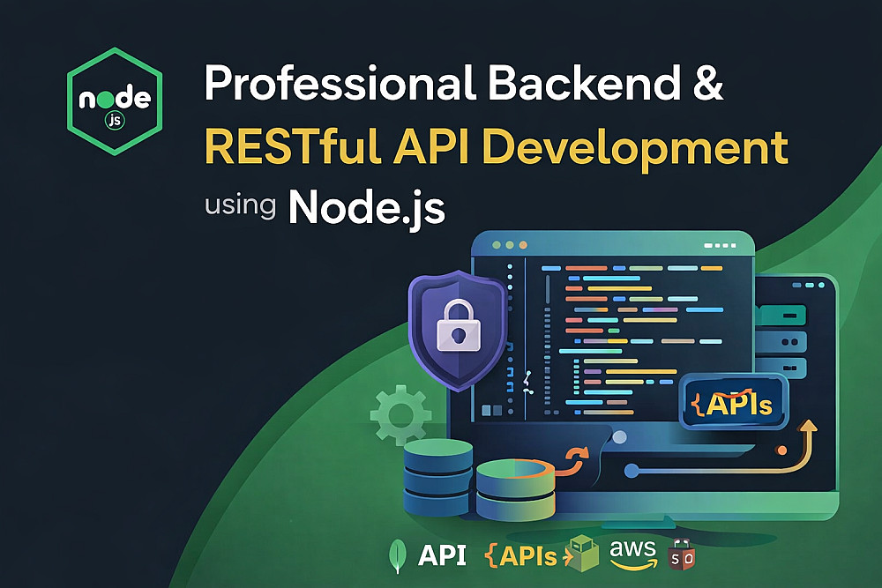The image size is (882, 588).
Task: Click the Node.js hexagon logo
Action: pyautogui.click(x=115, y=101)
